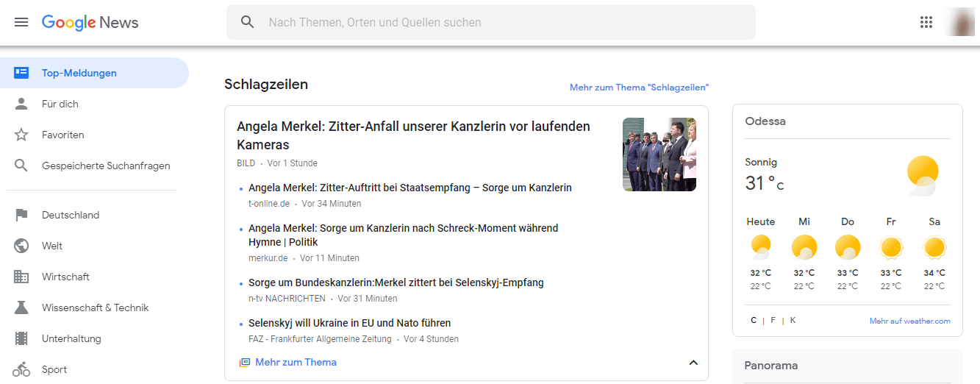
Task: Open headline Zitter-Anfall unserer Kanzlerin article
Action: pyautogui.click(x=413, y=135)
